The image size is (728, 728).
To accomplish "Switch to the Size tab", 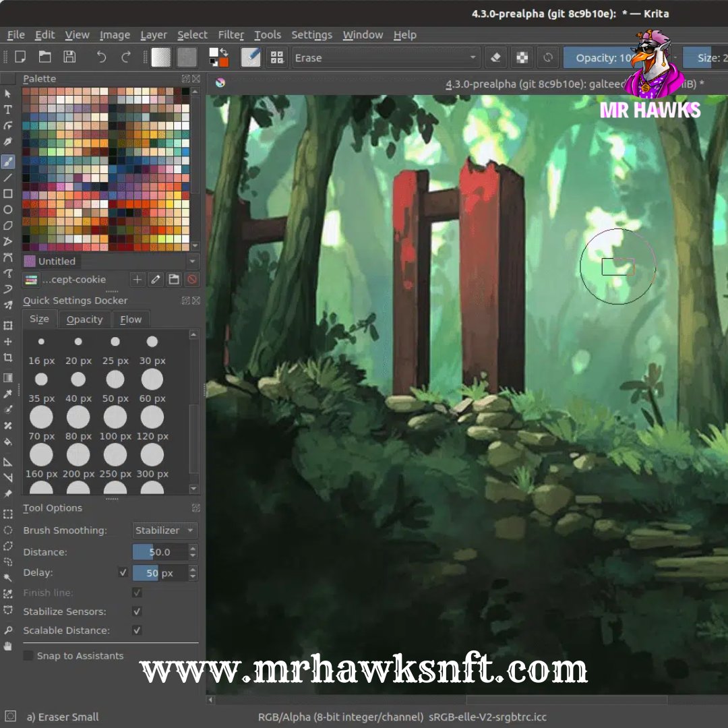I will pos(40,319).
